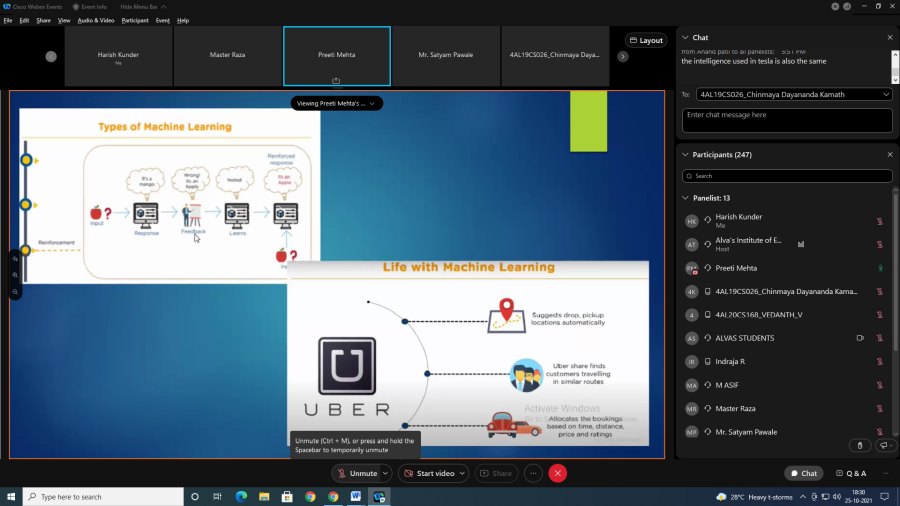Viewport: 900px width, 506px height.
Task: Toggle the Chat panel button
Action: click(x=804, y=473)
